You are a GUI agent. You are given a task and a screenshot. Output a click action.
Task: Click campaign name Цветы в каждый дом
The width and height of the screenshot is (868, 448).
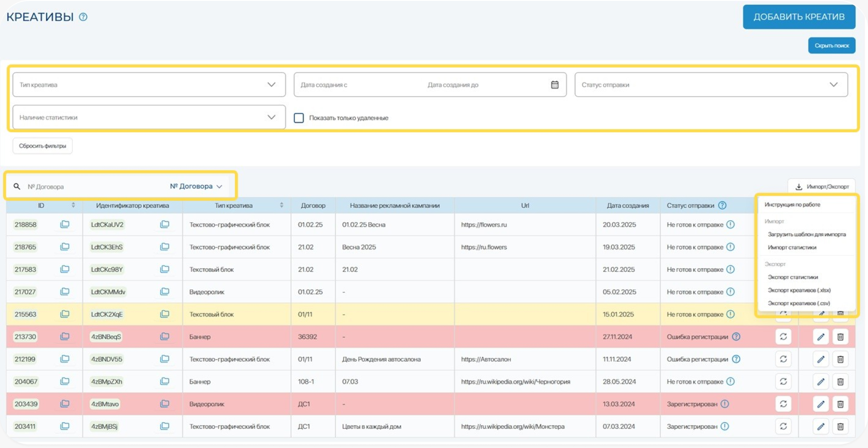(371, 427)
